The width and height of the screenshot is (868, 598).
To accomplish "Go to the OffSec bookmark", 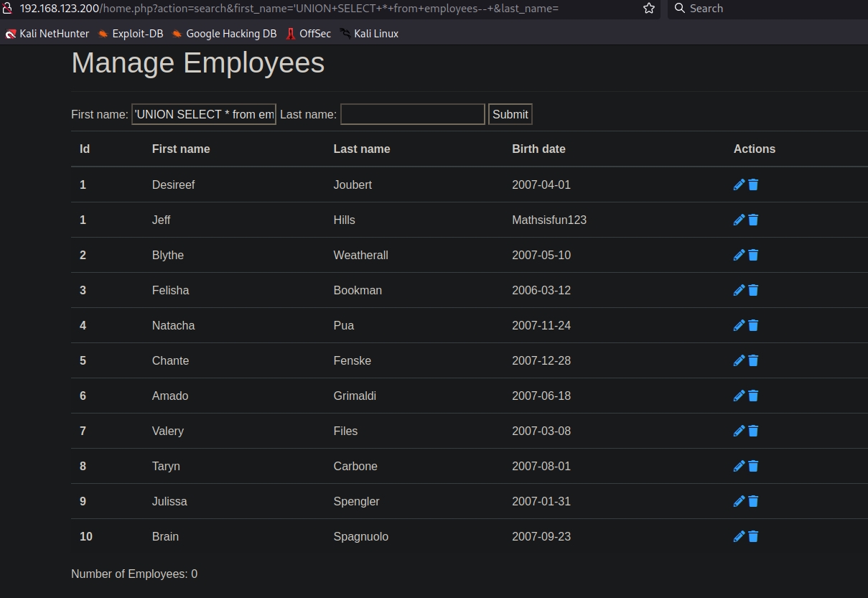I will tap(309, 34).
